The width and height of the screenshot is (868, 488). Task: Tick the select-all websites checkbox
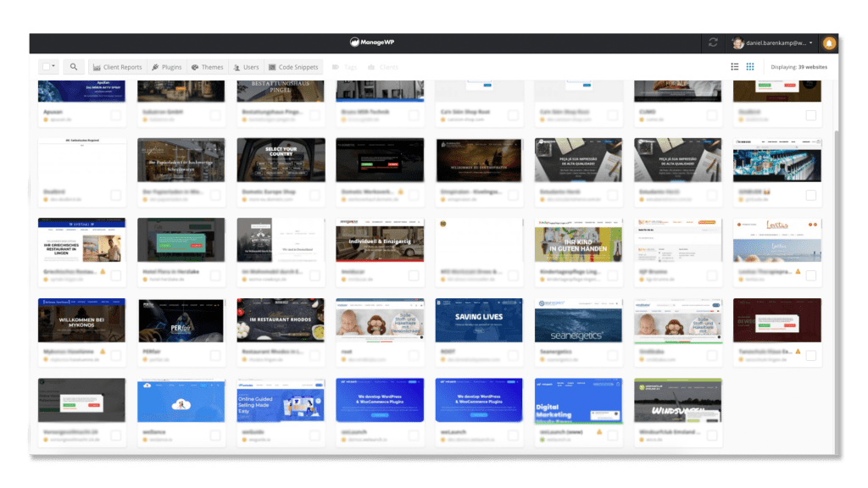tap(47, 66)
